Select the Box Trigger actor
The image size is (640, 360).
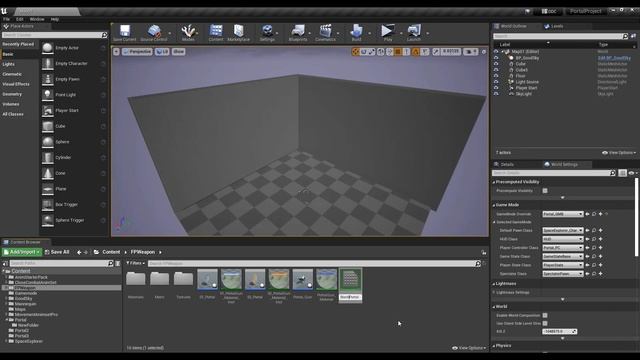[73, 204]
